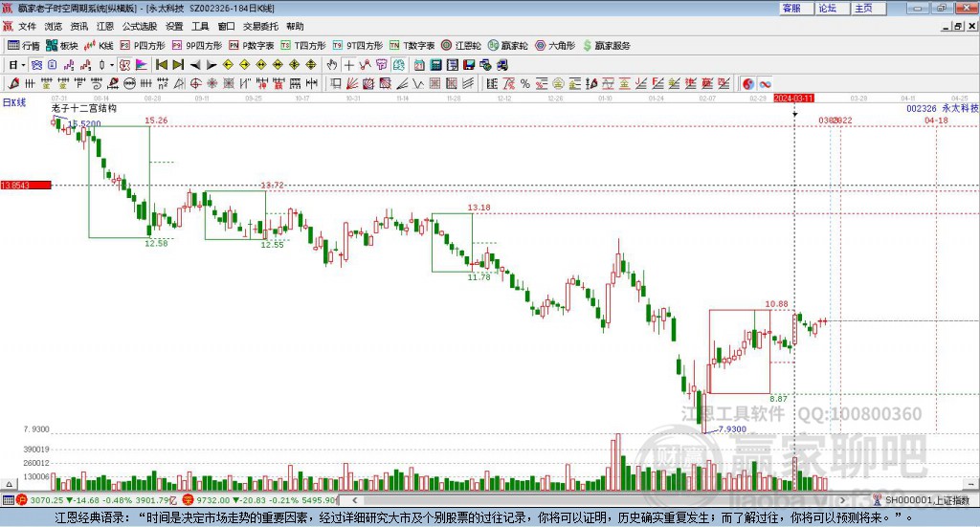The width and height of the screenshot is (980, 527).
Task: Click the color flag triangle icon
Action: tap(142, 65)
